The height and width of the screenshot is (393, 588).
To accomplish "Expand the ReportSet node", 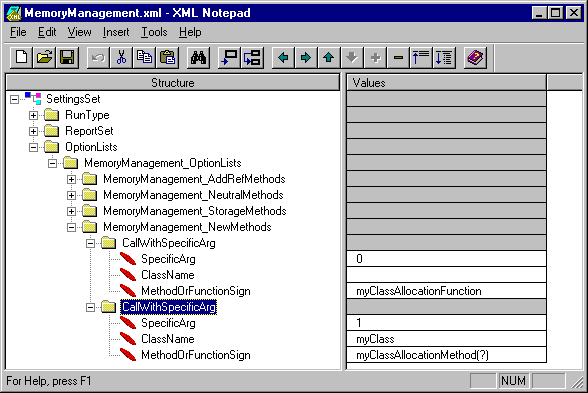I will (x=33, y=131).
